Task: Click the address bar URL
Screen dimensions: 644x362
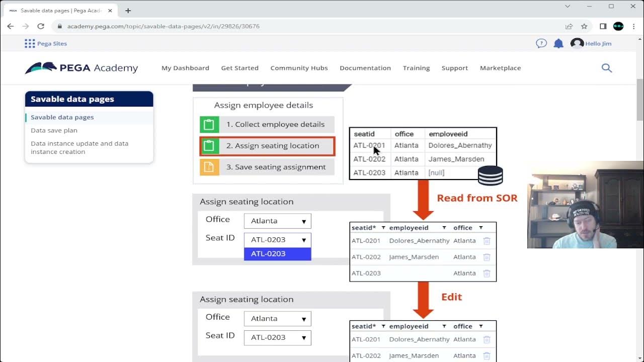Action: coord(164,26)
